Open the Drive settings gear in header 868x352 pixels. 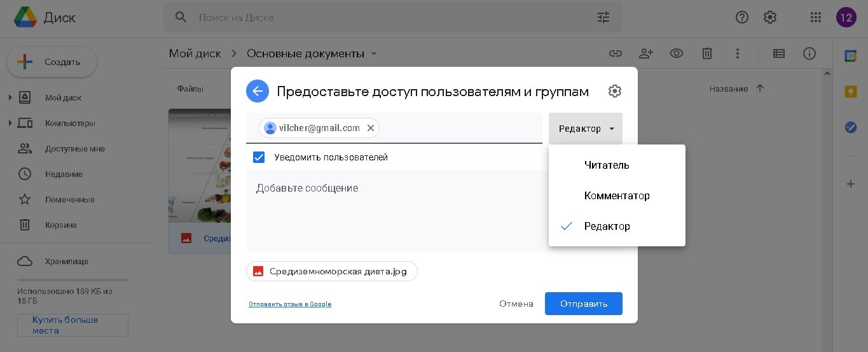point(770,17)
